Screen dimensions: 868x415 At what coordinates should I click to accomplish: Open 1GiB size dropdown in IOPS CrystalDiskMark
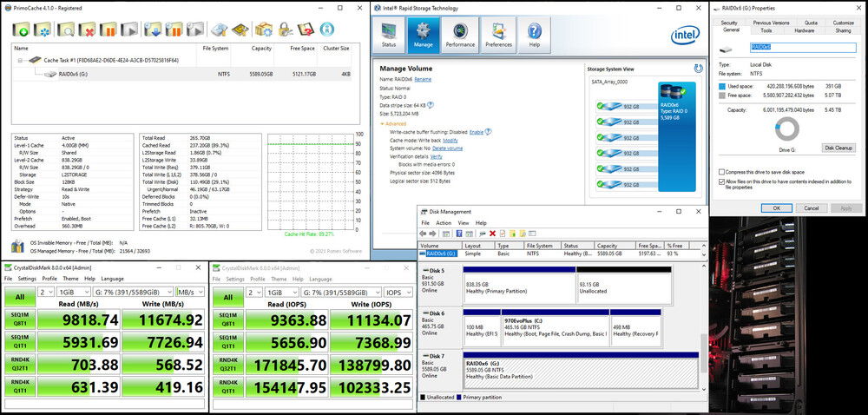282,292
